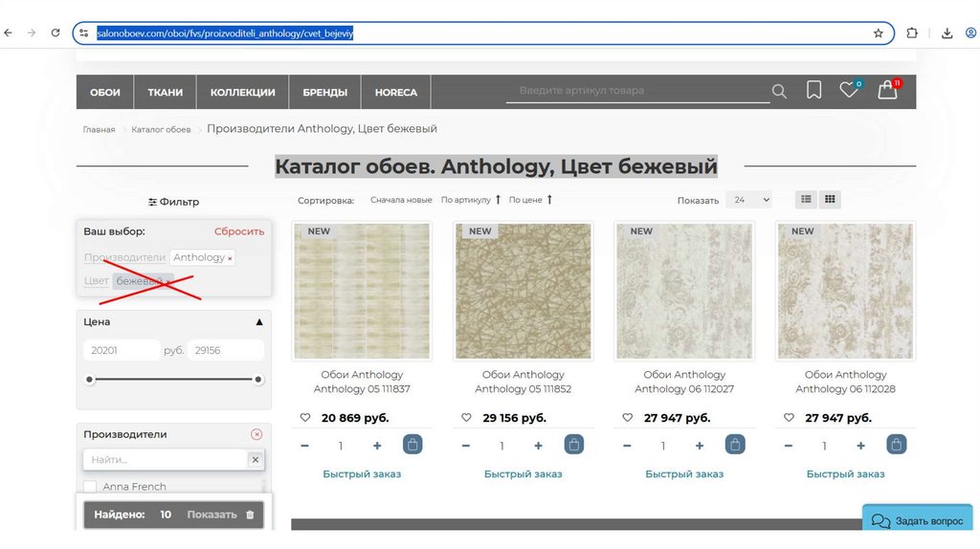980x549 pixels.
Task: Click the Введите артикул товара search field
Action: (x=637, y=91)
